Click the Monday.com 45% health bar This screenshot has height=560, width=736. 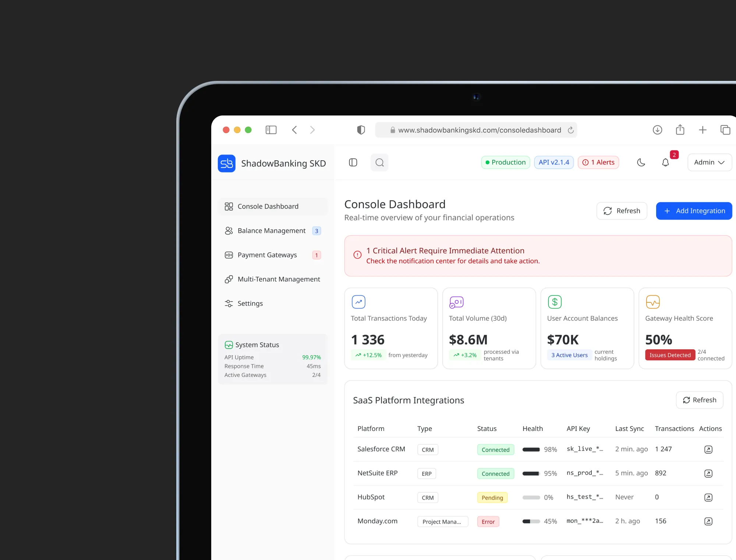click(x=531, y=521)
